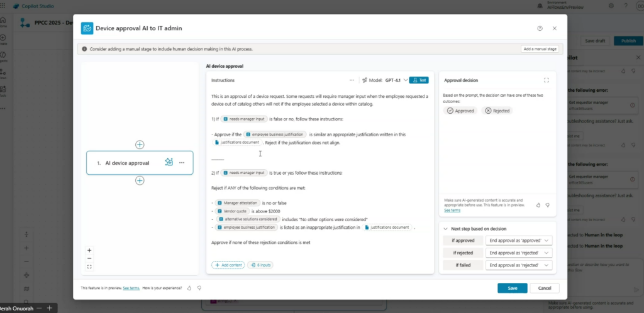
Task: Open the if approved action dropdown
Action: (x=519, y=240)
